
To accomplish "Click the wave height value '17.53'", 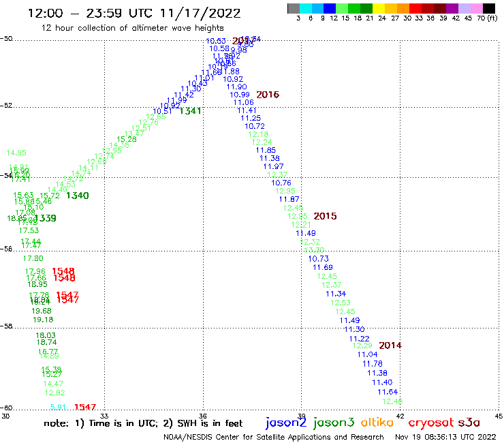I will [29, 230].
